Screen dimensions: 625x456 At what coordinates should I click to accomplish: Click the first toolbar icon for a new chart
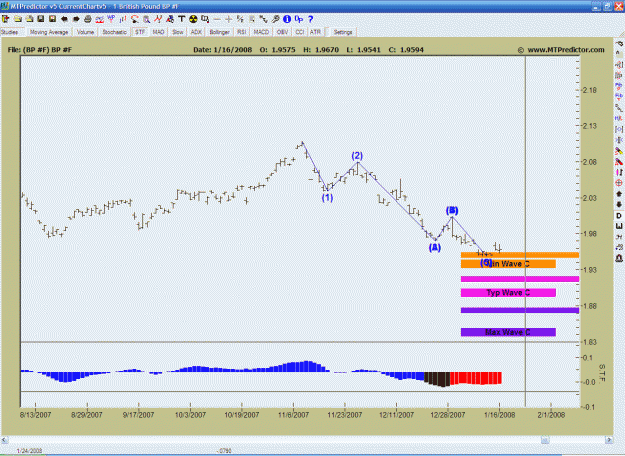point(6,19)
